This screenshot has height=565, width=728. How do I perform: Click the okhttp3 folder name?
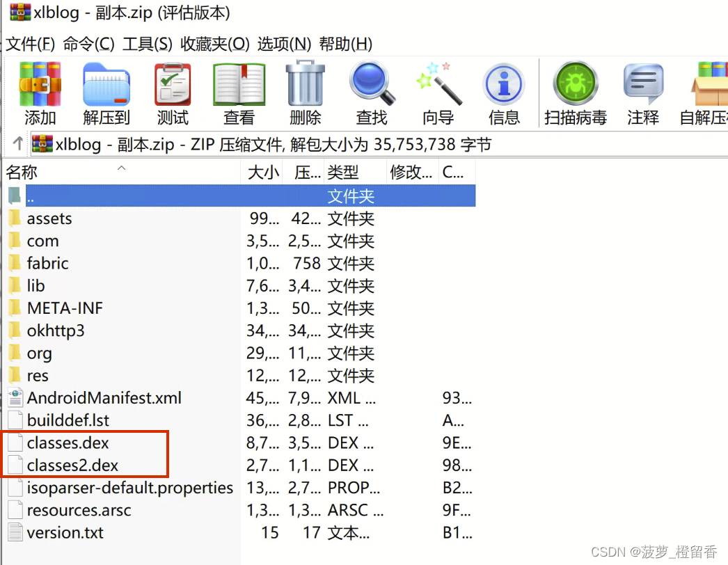[x=56, y=331]
